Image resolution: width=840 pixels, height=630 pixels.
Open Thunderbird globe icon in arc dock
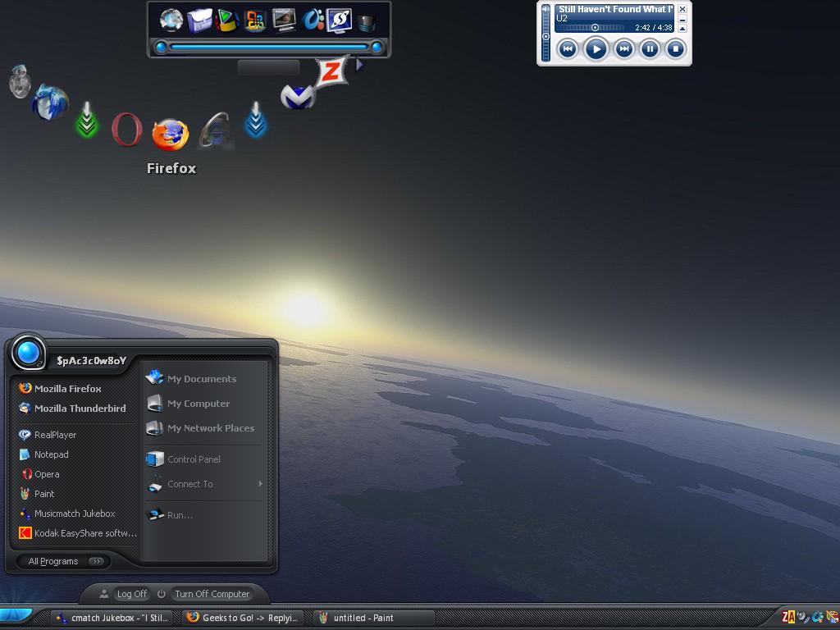coord(50,103)
